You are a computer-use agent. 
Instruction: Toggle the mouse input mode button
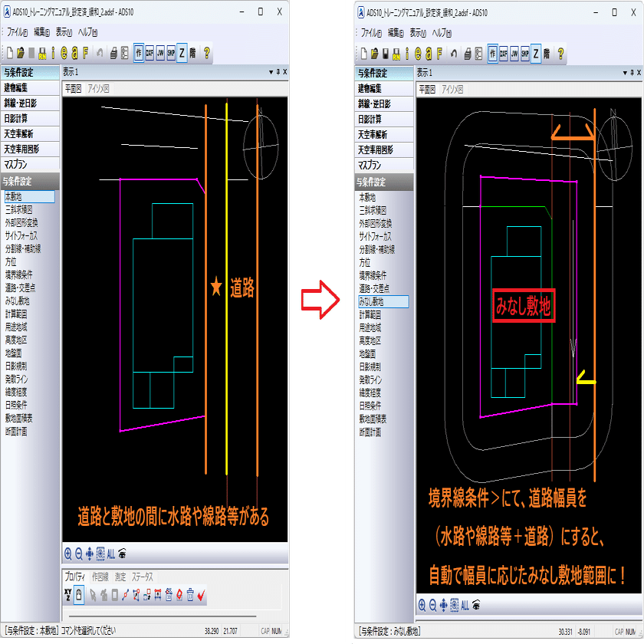click(x=79, y=595)
